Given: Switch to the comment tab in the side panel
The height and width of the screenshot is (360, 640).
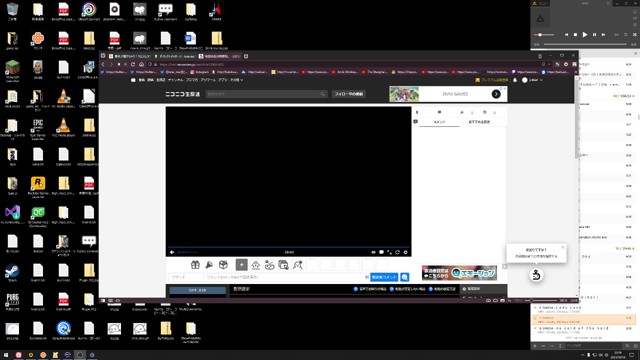Looking at the screenshot, I should [x=439, y=122].
